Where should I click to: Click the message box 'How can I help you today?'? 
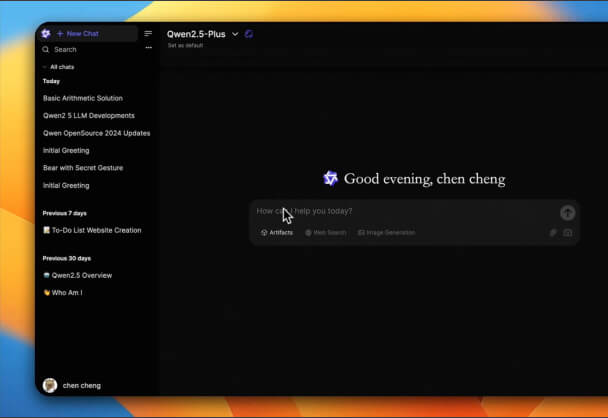[x=405, y=211]
